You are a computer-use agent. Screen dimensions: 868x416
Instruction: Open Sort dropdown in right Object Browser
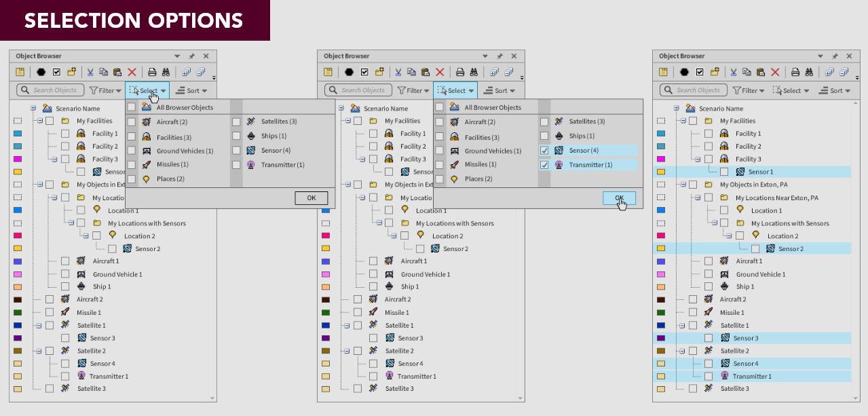click(x=835, y=90)
